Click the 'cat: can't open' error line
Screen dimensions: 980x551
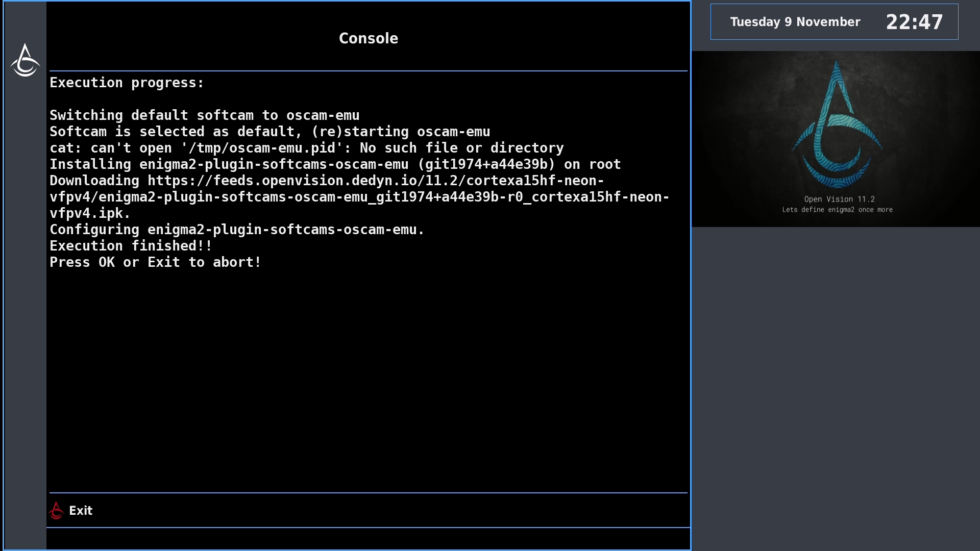[306, 148]
